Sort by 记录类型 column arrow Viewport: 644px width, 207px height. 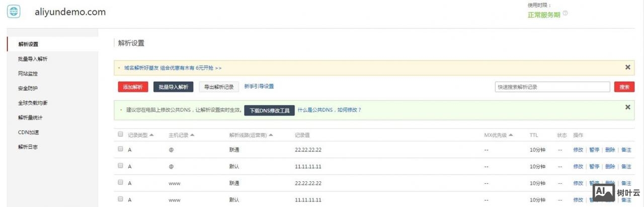pos(152,135)
